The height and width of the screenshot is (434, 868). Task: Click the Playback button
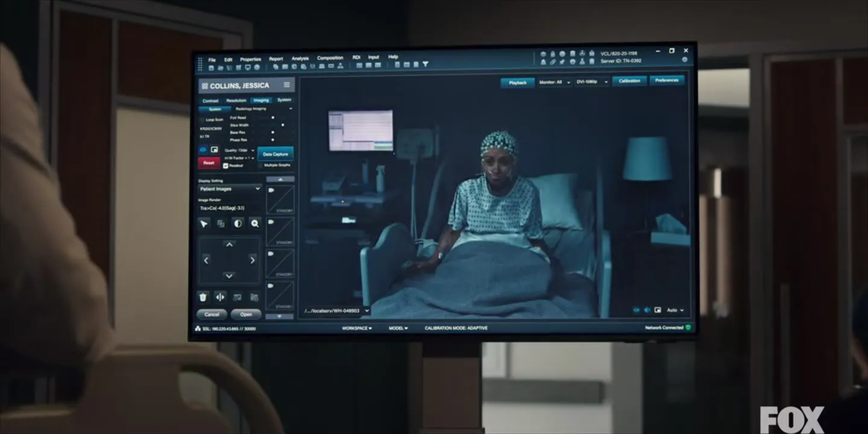tap(518, 83)
